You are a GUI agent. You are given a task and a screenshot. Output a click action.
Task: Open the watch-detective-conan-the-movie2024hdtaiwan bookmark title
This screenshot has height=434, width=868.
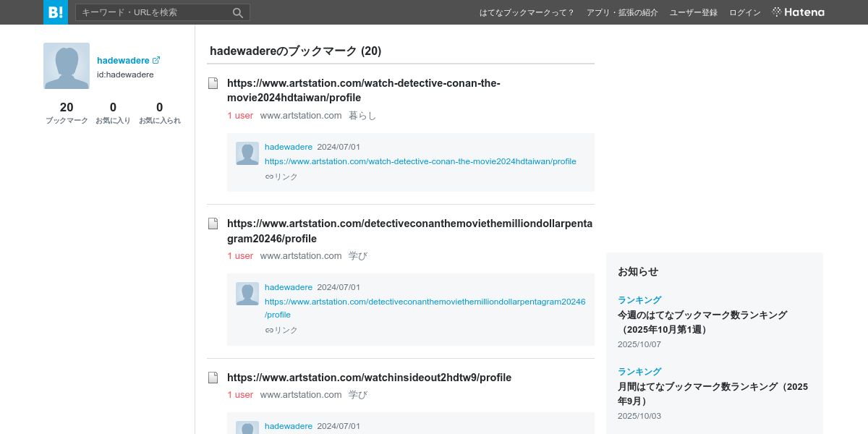point(364,90)
